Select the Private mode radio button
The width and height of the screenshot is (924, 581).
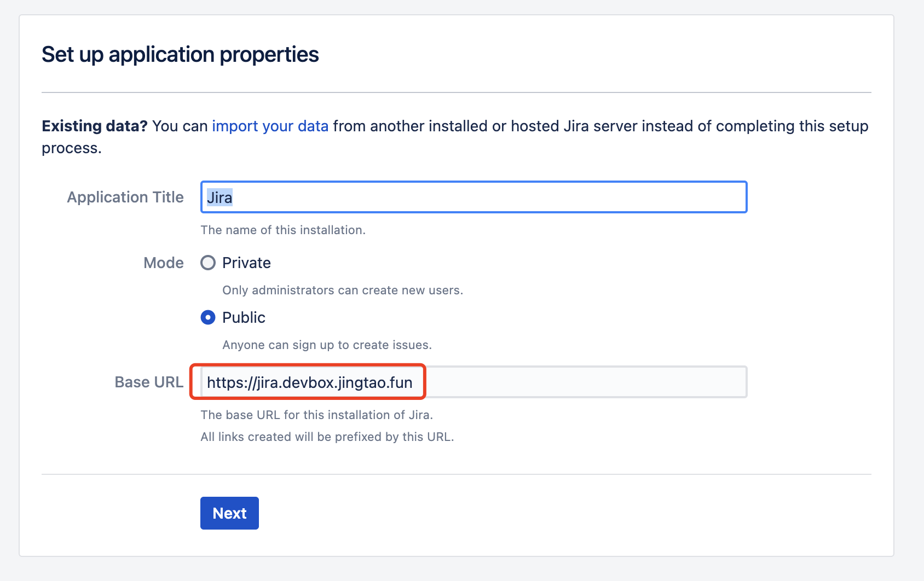(x=208, y=263)
